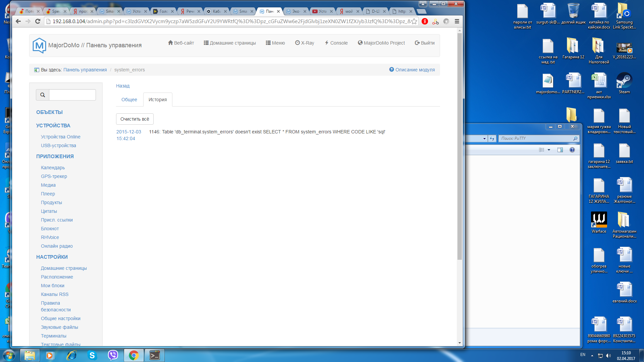Expand the Explorer view options dropdown arrow

549,150
